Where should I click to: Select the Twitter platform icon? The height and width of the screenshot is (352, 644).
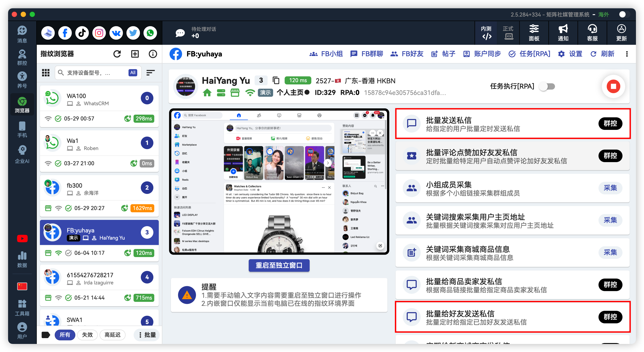tap(133, 33)
